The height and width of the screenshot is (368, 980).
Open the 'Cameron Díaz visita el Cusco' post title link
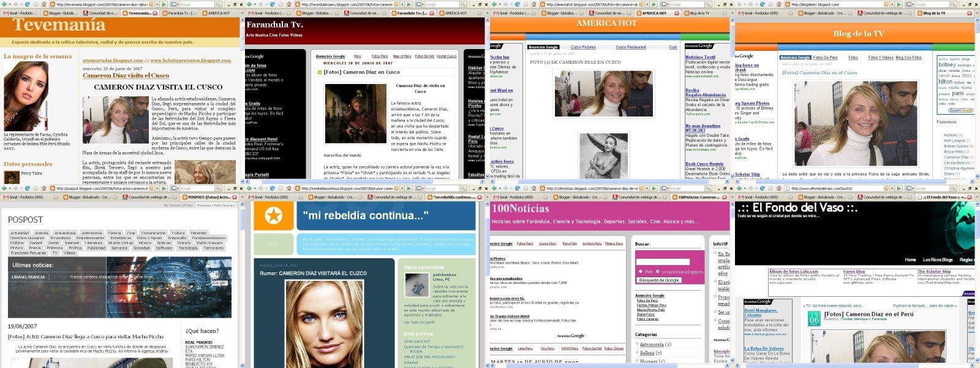[126, 75]
